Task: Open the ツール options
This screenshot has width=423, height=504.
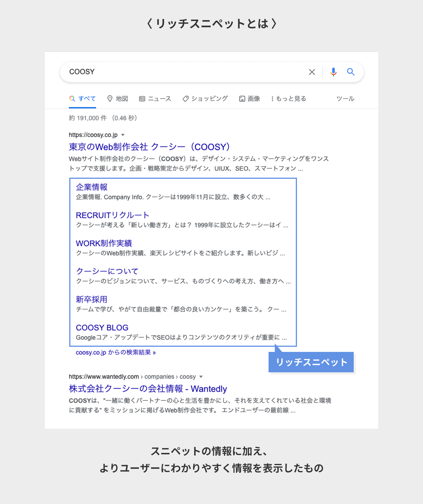Action: click(345, 99)
